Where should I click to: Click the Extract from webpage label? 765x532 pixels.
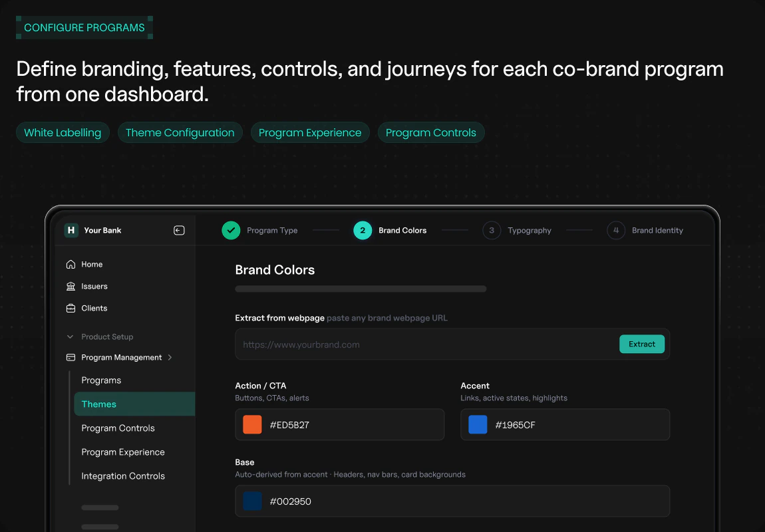tap(279, 318)
